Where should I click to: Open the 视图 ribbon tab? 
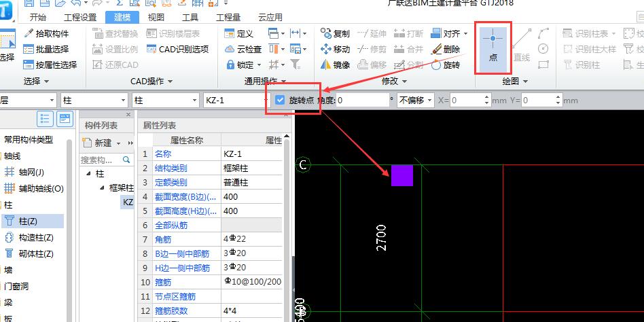[x=156, y=17]
